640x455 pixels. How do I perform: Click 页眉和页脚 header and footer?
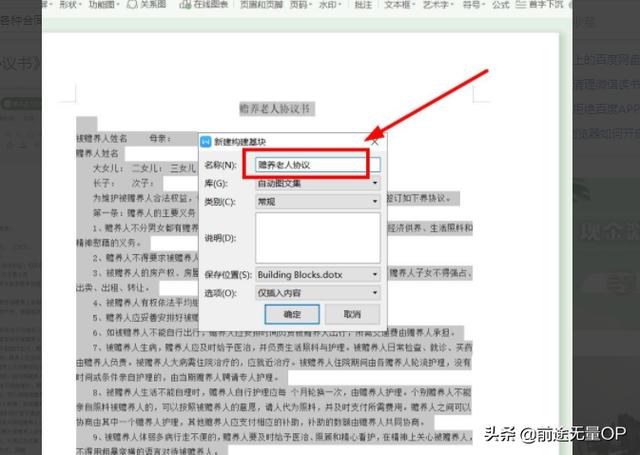(x=264, y=5)
